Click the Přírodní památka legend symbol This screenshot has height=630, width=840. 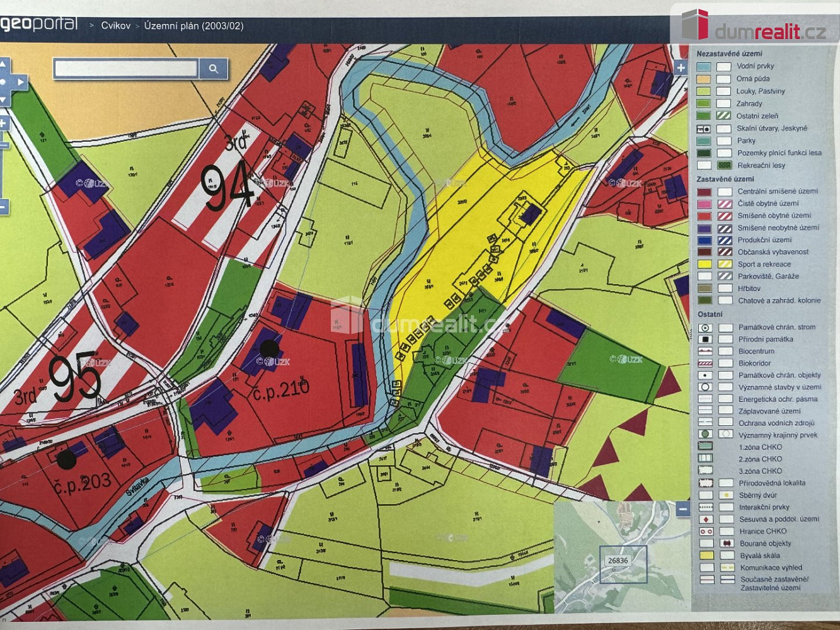click(705, 340)
